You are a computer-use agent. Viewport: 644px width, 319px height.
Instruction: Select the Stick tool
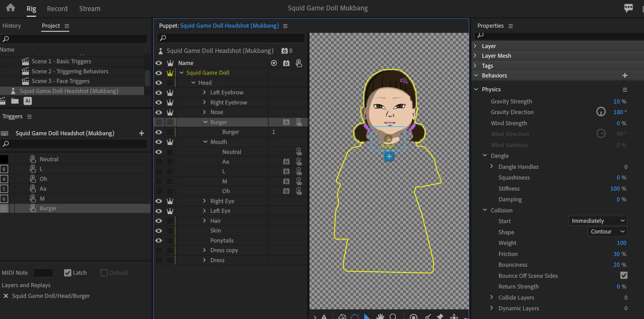click(428, 316)
